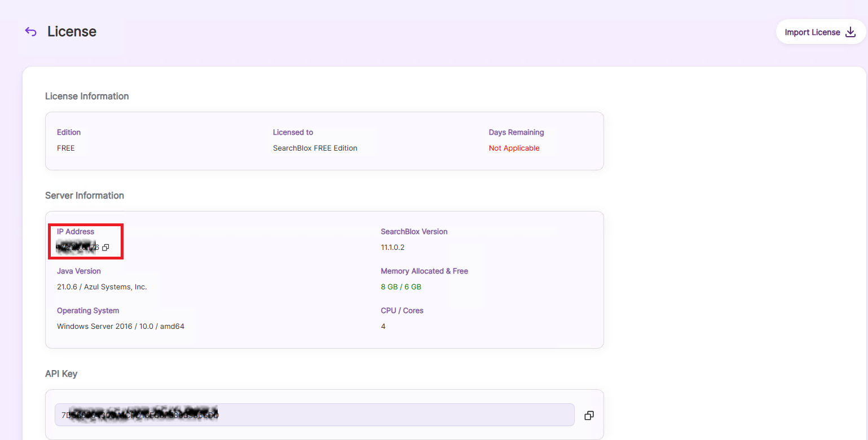Screen dimensions: 868x440
Task: Click the version value 11.1.0.2
Action: coord(393,247)
